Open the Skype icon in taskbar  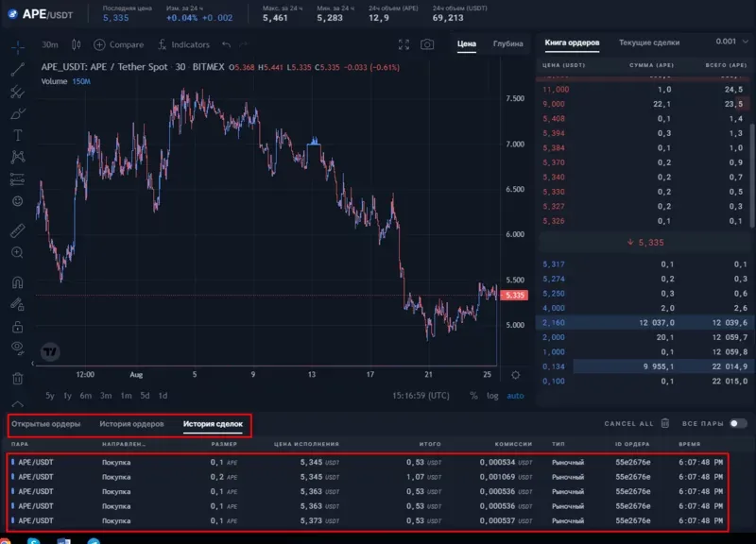tap(34, 540)
